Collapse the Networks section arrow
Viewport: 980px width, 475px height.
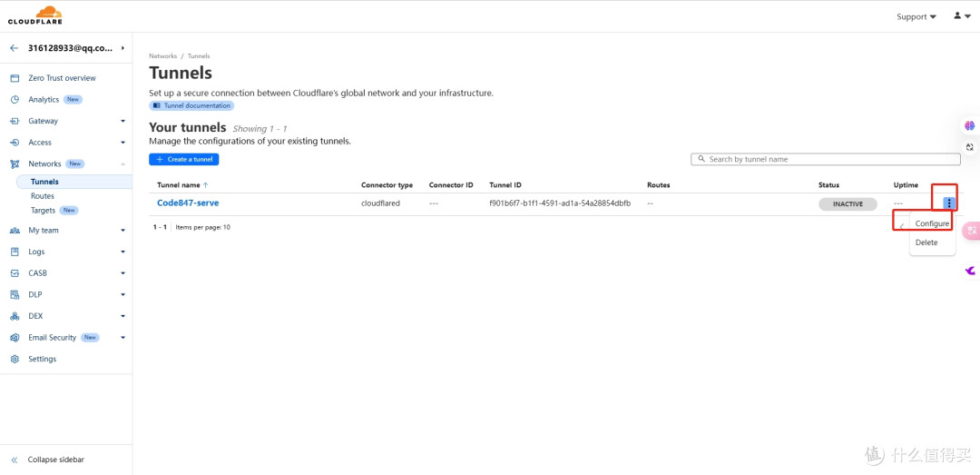click(123, 164)
